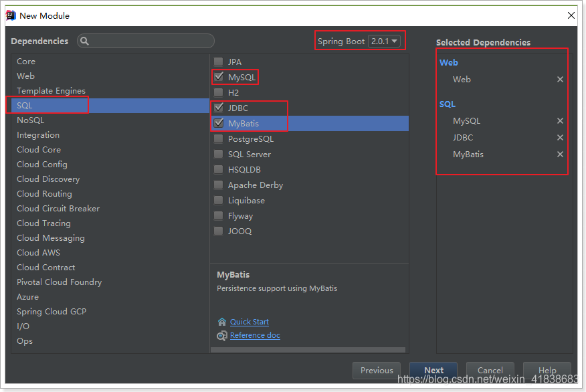Open Cloud Circuit Breaker category
This screenshot has height=392, width=586.
(110, 209)
